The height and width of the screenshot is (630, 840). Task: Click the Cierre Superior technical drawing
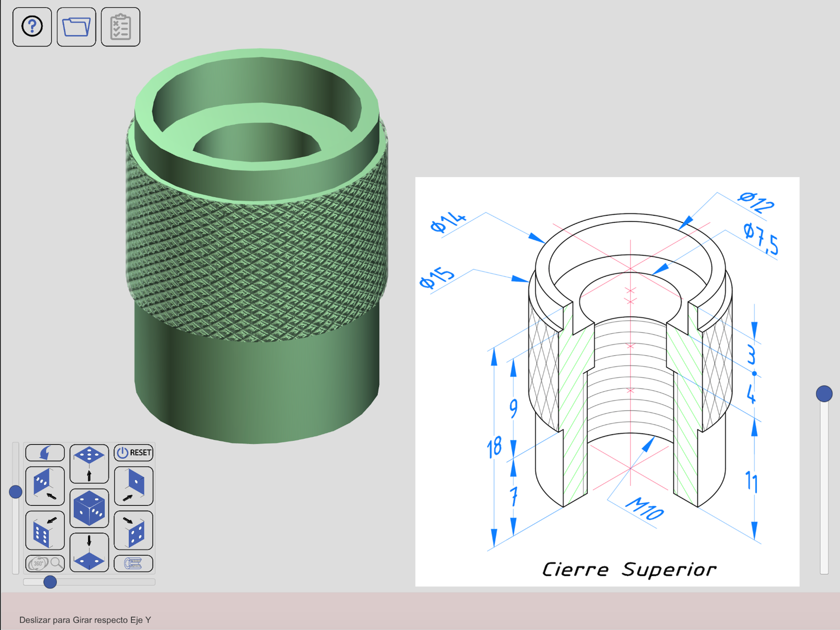tap(607, 381)
